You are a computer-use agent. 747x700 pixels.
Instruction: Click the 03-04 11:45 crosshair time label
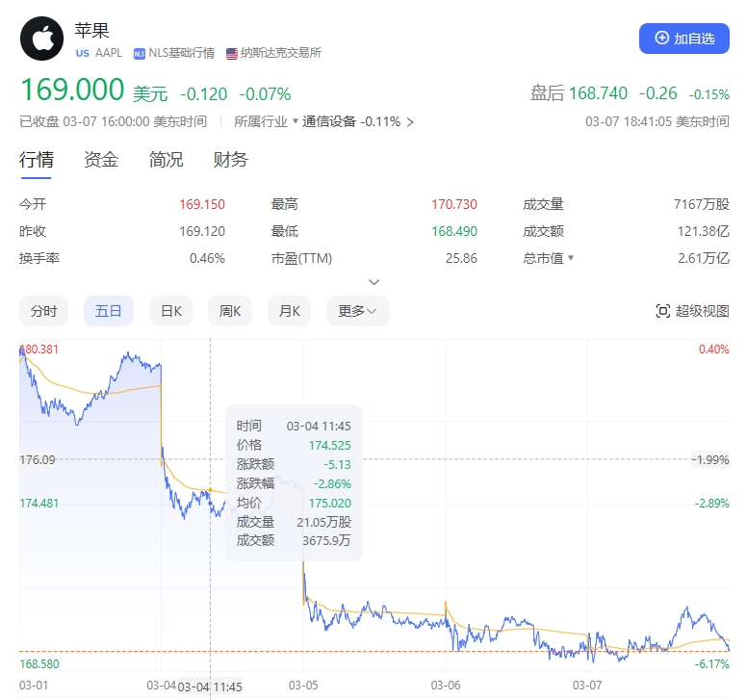[210, 687]
